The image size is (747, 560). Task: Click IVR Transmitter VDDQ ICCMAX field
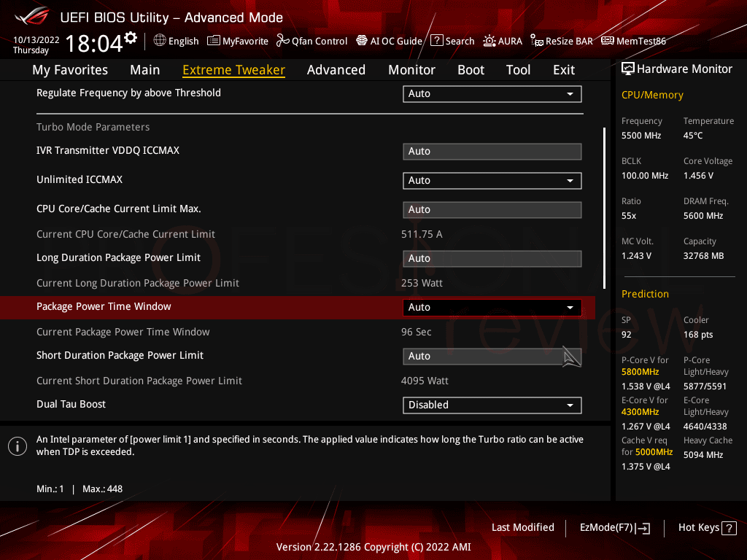pos(492,152)
